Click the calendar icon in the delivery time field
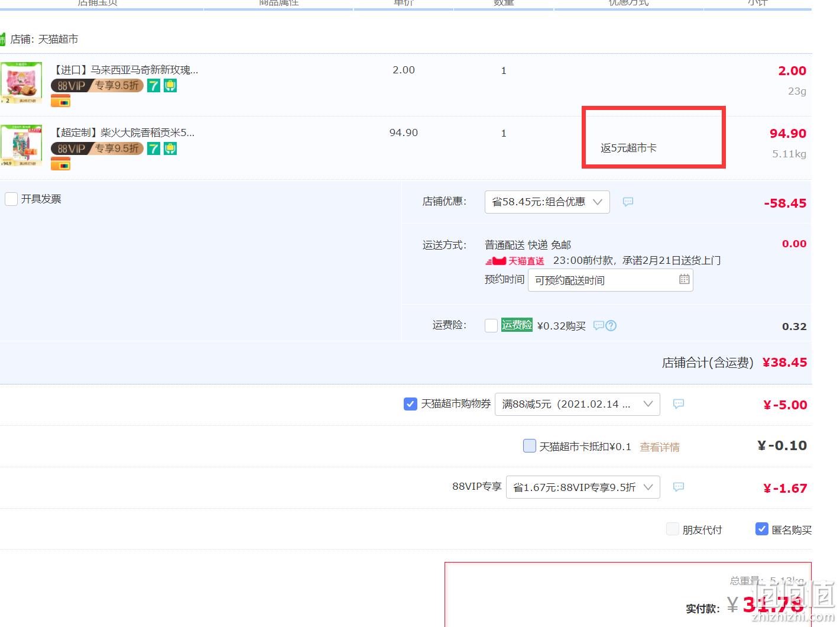 click(684, 279)
